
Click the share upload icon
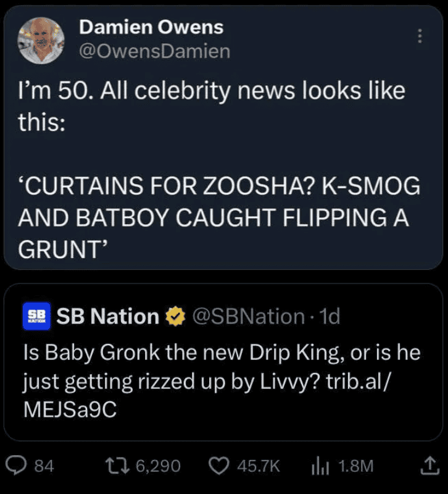[x=428, y=466]
